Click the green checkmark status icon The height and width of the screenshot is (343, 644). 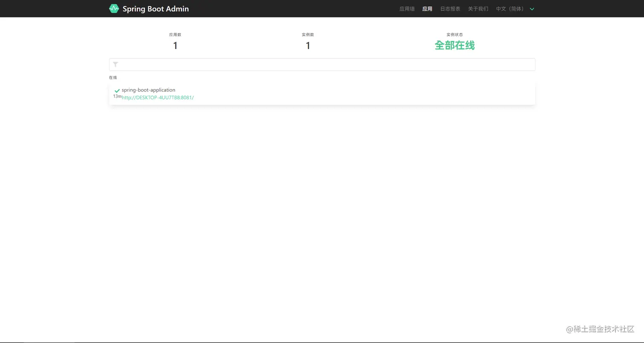click(x=117, y=91)
